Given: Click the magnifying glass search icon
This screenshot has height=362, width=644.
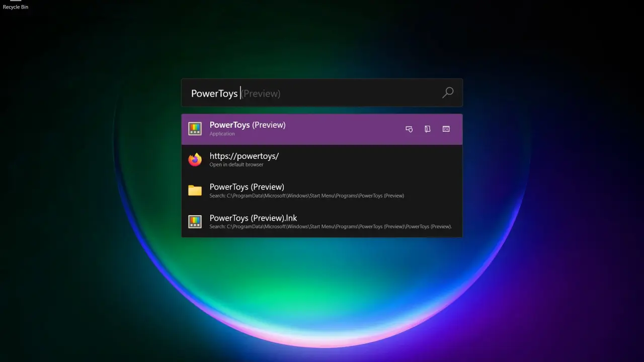Looking at the screenshot, I should [x=447, y=93].
